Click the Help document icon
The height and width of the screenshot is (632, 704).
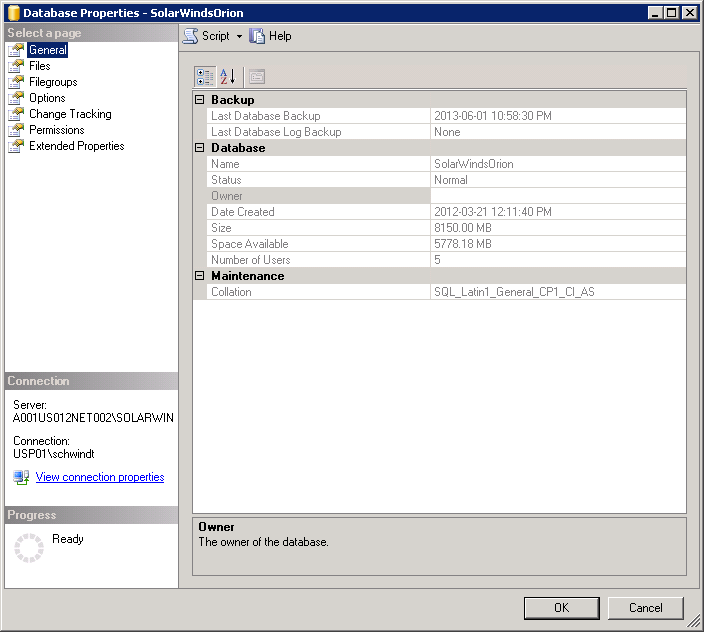[257, 36]
